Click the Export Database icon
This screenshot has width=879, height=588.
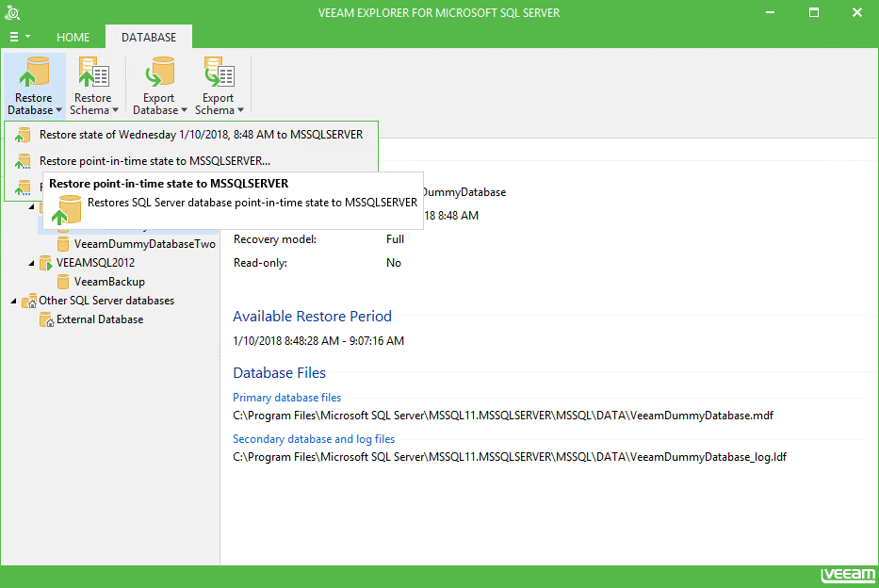[160, 73]
